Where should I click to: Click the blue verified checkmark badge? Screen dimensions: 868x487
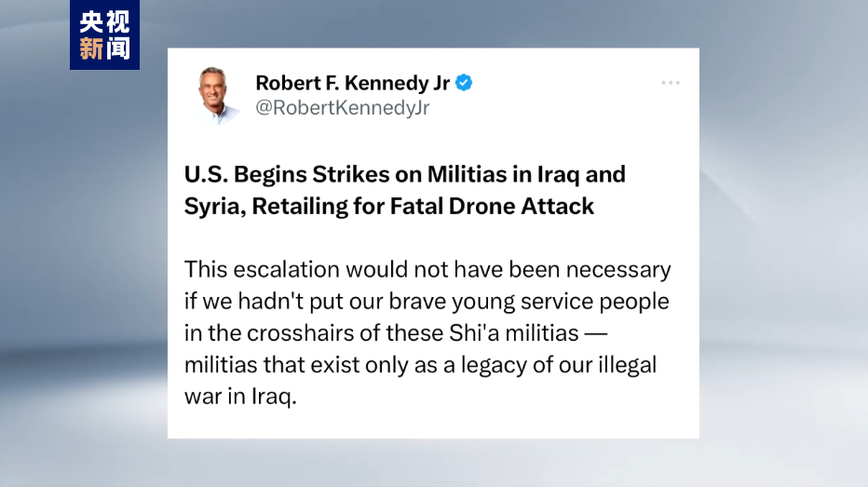464,83
